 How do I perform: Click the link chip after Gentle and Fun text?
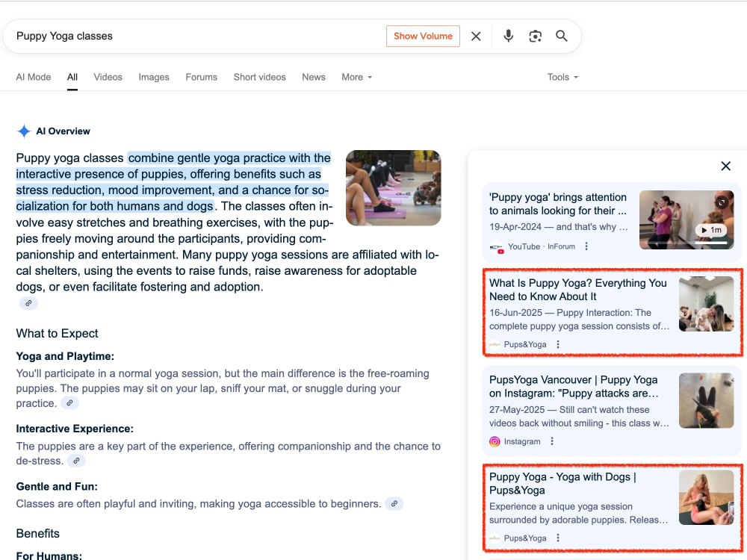click(x=394, y=503)
